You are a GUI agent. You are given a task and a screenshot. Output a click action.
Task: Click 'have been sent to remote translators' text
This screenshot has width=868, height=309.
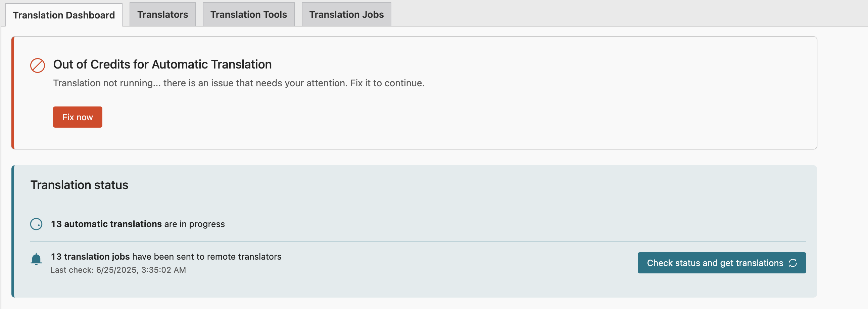(x=207, y=257)
